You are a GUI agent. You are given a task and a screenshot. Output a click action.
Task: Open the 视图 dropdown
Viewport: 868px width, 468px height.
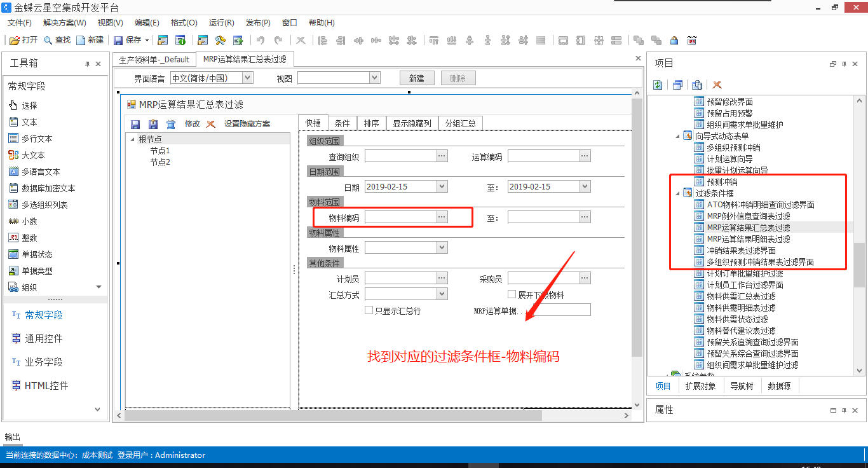click(x=374, y=78)
